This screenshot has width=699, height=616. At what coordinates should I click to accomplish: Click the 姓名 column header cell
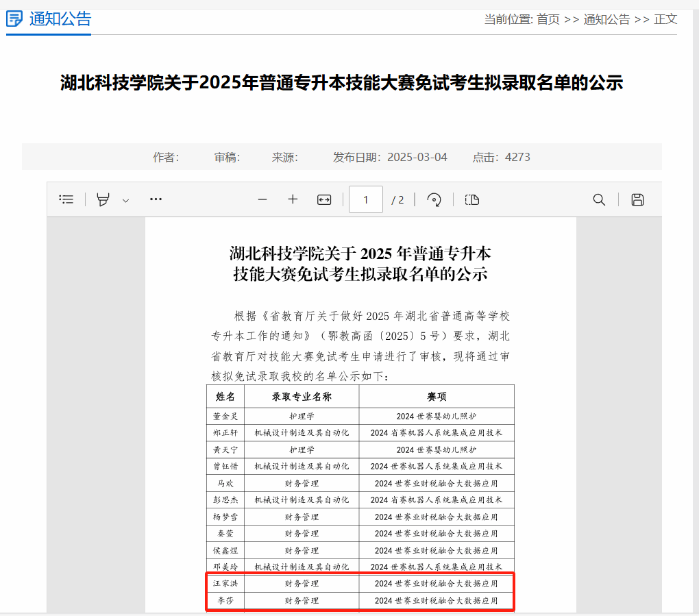pyautogui.click(x=225, y=397)
